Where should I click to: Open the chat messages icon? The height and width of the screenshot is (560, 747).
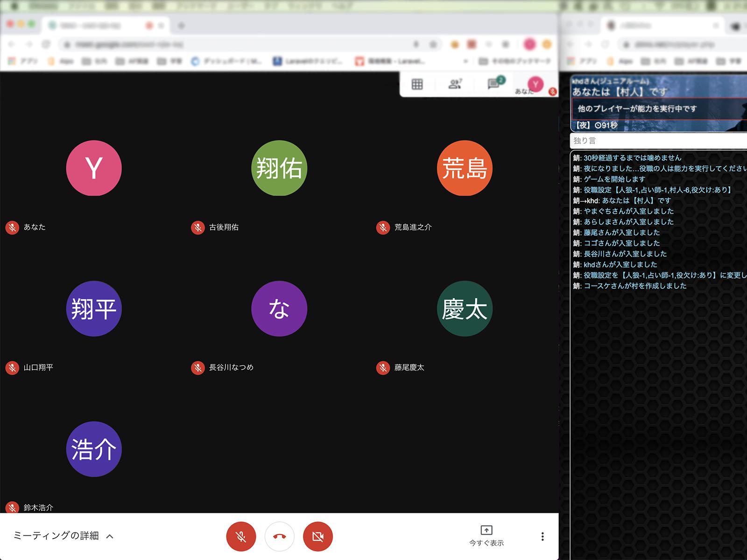494,84
